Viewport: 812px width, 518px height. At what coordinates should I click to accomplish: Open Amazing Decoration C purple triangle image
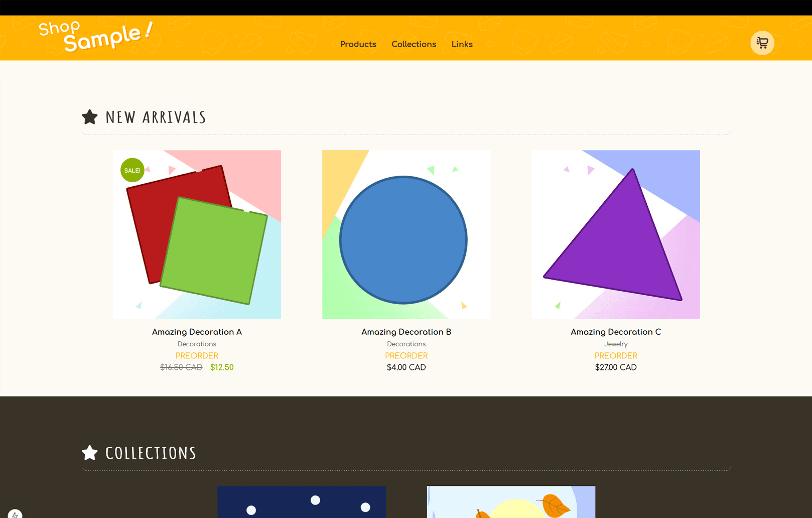coord(616,234)
